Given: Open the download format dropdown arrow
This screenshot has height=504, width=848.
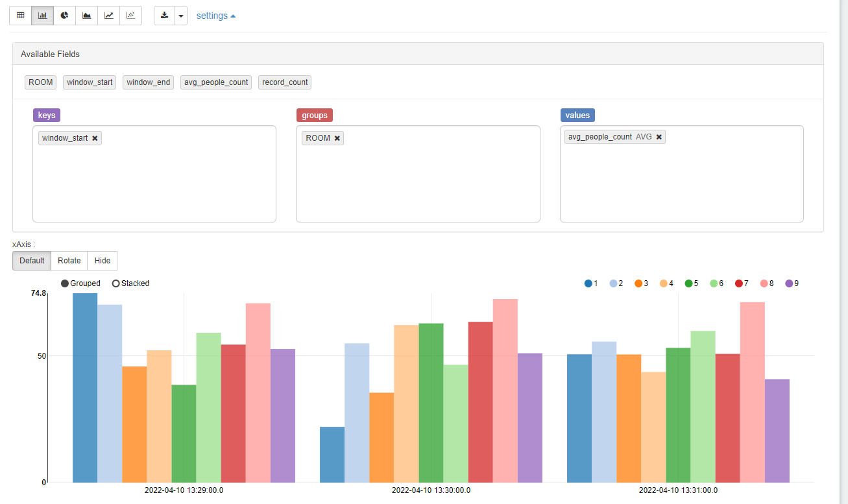Looking at the screenshot, I should [181, 16].
